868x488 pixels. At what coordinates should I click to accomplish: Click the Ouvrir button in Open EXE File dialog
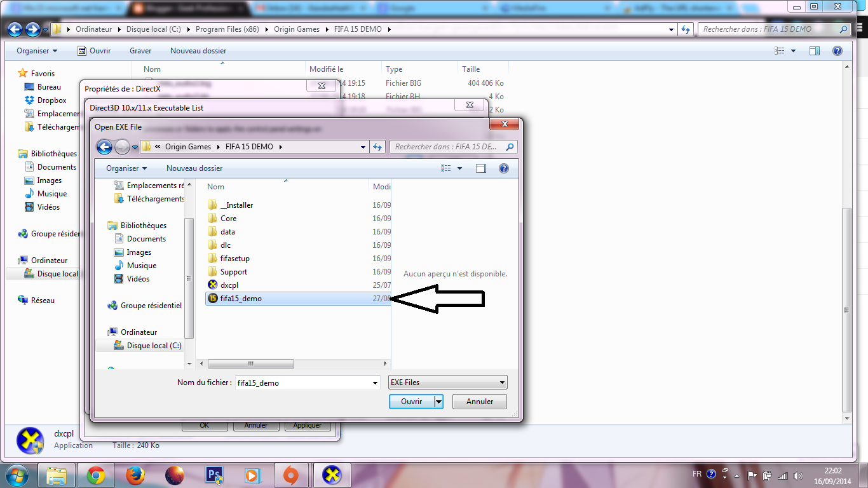(411, 402)
